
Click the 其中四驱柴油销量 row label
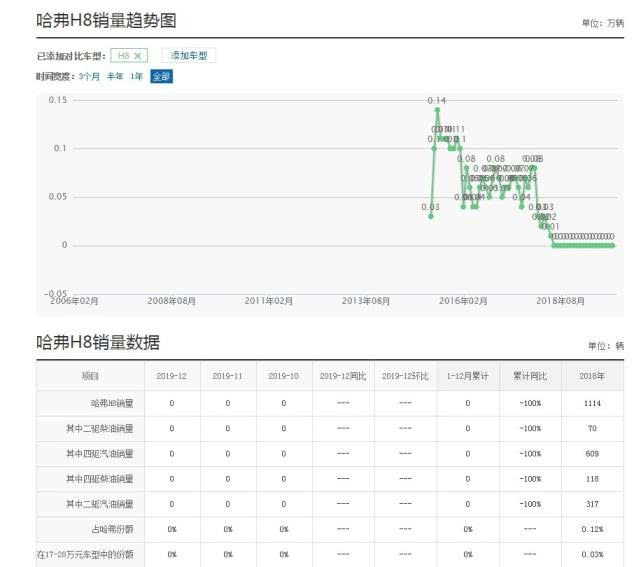[100, 479]
